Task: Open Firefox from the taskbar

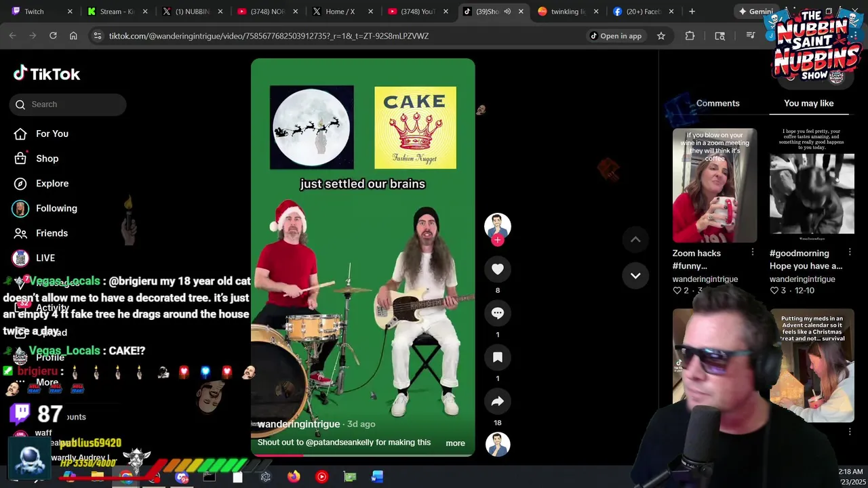Action: pos(294,476)
